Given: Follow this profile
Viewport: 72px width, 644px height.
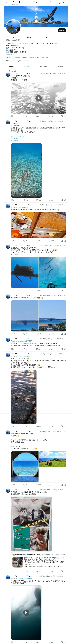Looking at the screenshot, I should click(x=62, y=30).
